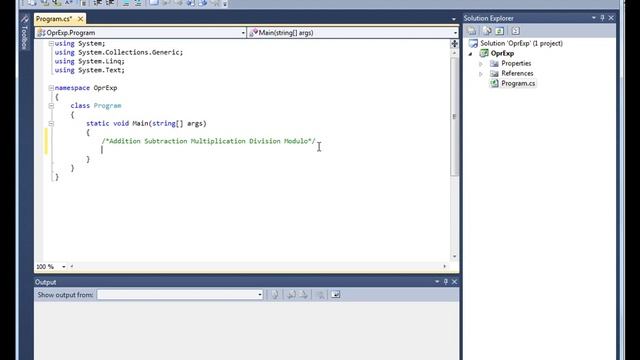Open the Toolbox side tab
Screen dimensions: 640x360
point(24,33)
